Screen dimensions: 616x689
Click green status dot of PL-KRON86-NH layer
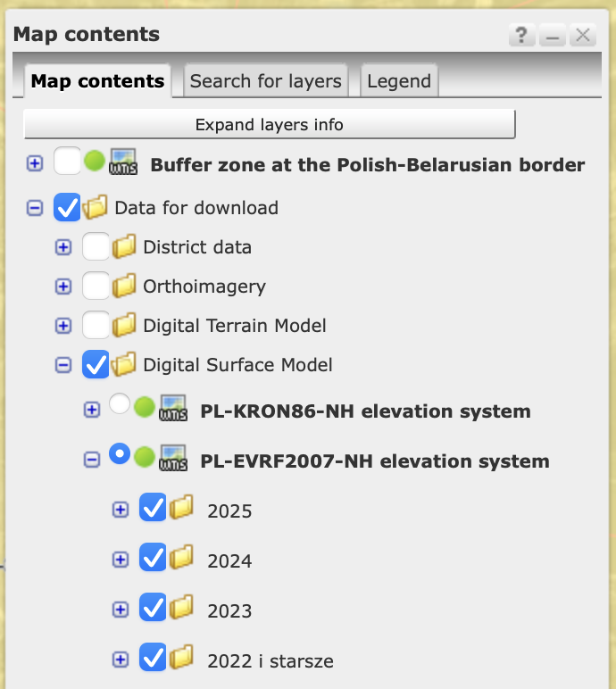[145, 407]
